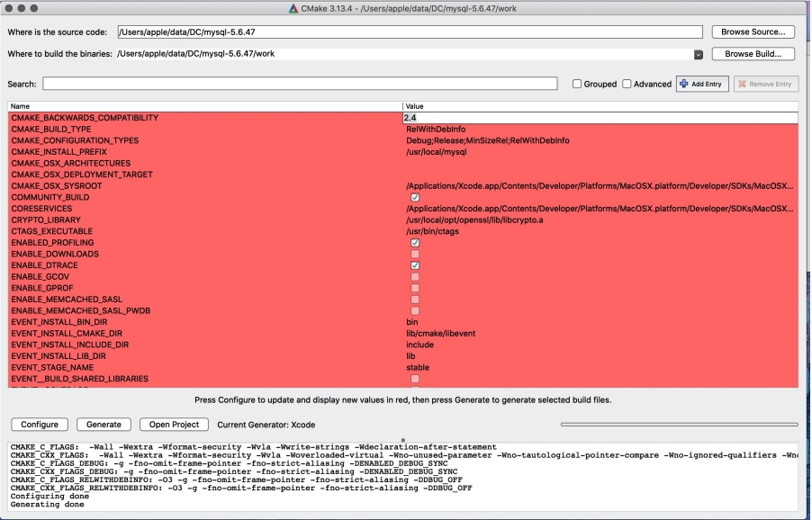Screen dimensions: 812x520
Task: Click the lib/cmake/libevent value
Action: (x=441, y=333)
